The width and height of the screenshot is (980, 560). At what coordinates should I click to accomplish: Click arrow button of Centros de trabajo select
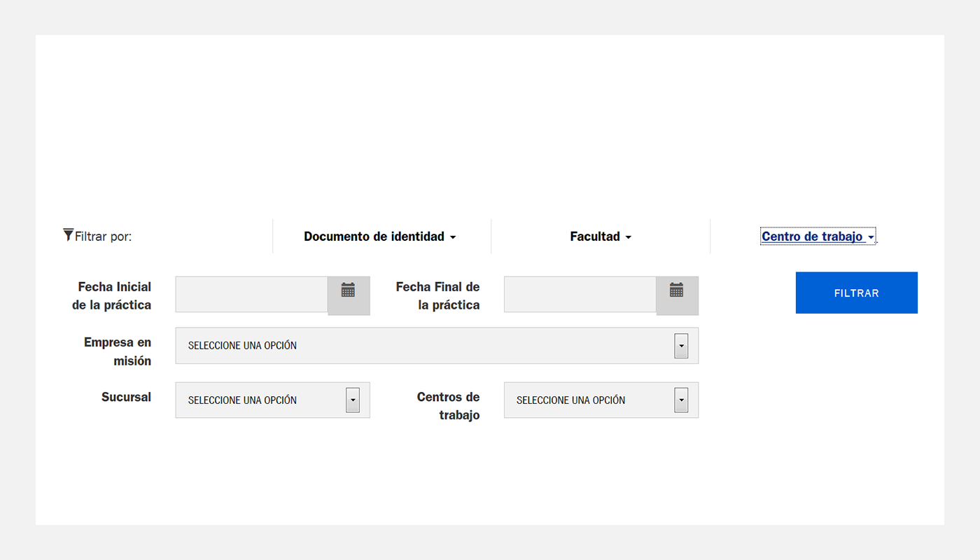681,400
